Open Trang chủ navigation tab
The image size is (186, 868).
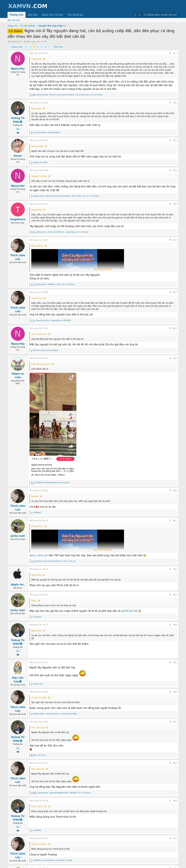coord(17,15)
